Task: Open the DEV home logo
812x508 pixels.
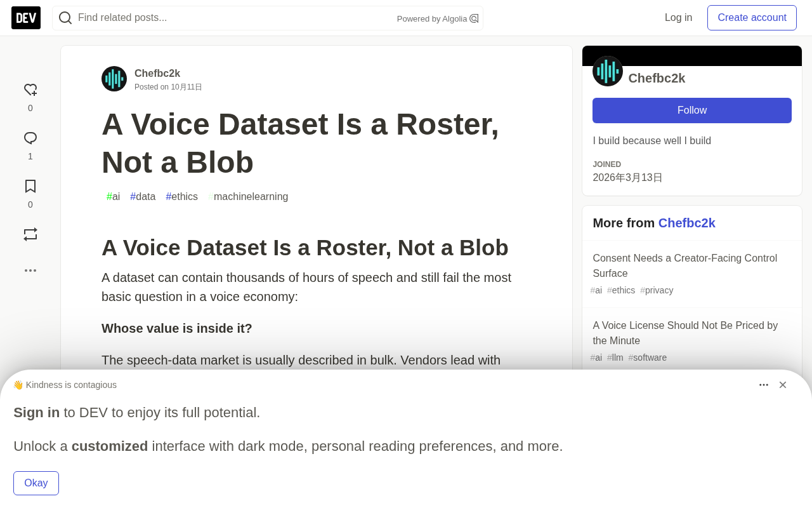Action: coord(26,18)
